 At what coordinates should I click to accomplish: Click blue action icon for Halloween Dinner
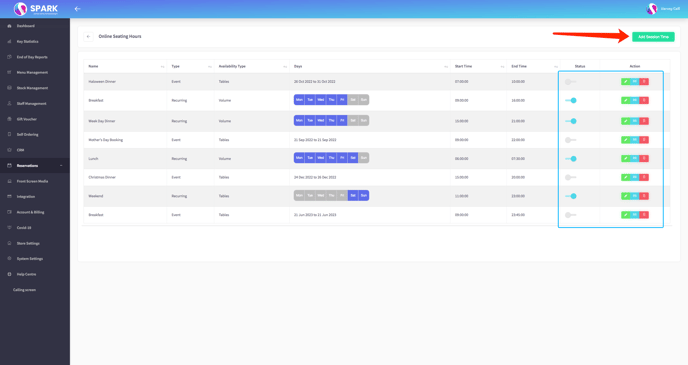pyautogui.click(x=635, y=82)
